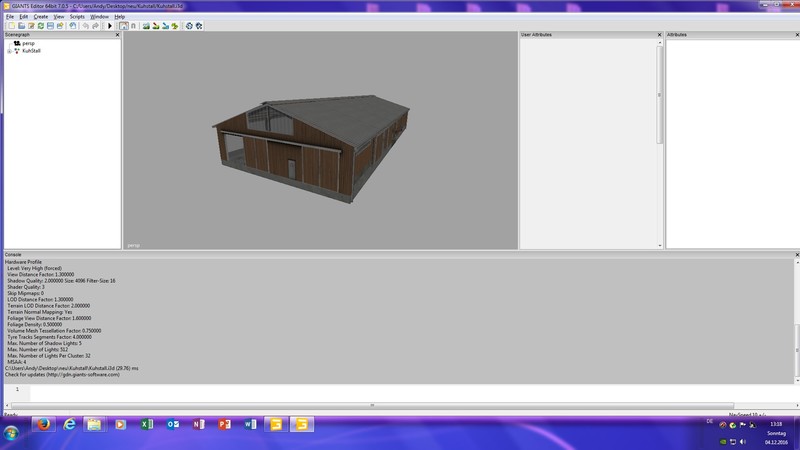Expand the KuhStall tree node
This screenshot has height=450, width=800.
coord(8,51)
